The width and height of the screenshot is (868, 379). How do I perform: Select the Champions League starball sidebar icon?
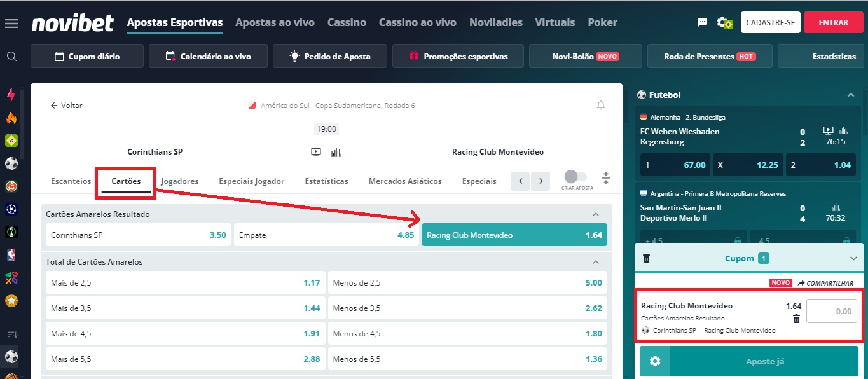point(11,209)
